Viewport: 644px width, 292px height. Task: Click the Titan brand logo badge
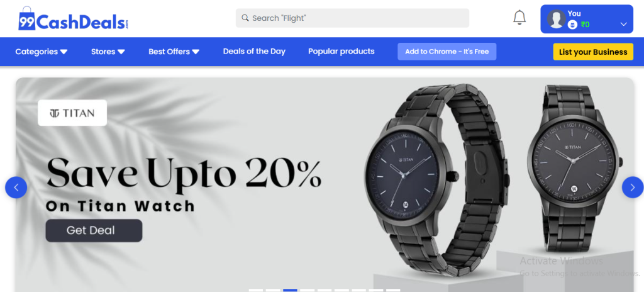(72, 113)
